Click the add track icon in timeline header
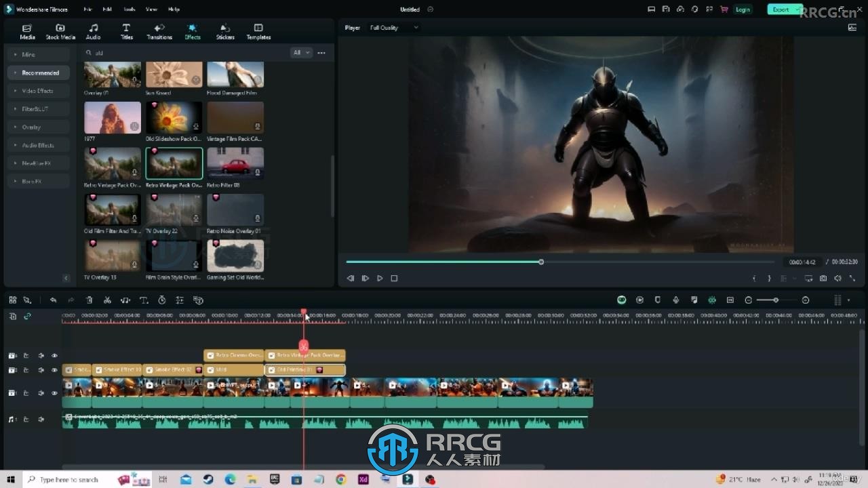868x488 pixels. point(12,316)
